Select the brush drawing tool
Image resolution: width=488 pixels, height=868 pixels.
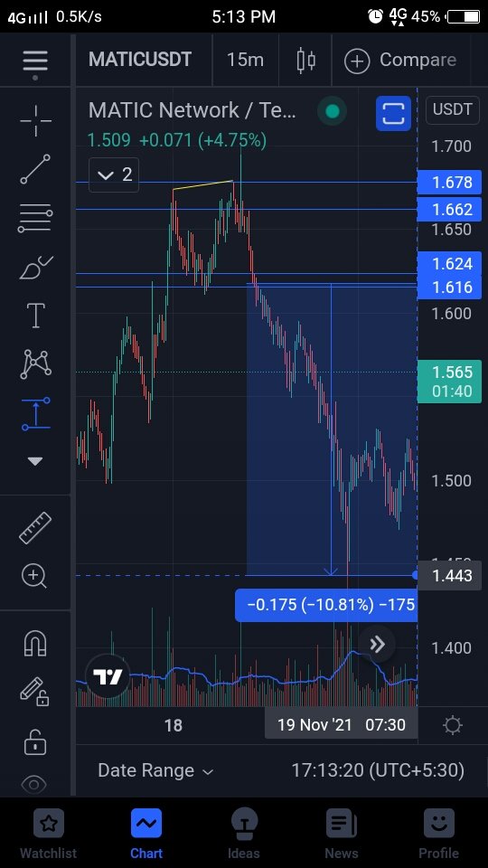point(35,268)
